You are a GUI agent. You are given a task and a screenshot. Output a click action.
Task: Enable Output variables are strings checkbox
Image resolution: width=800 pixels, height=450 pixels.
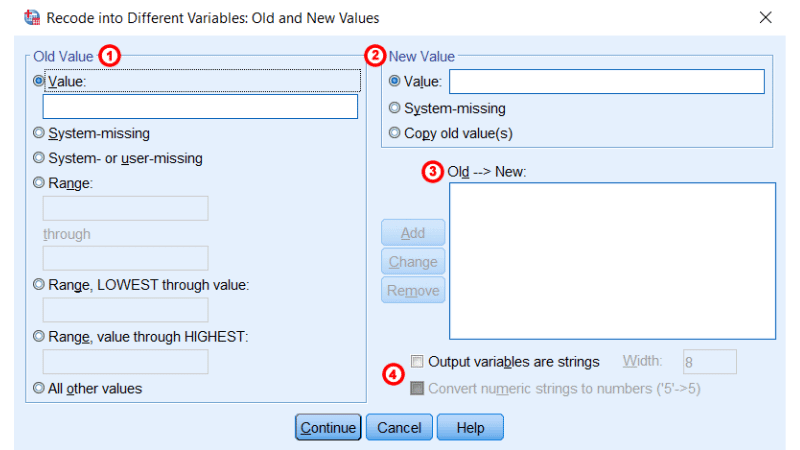(417, 362)
